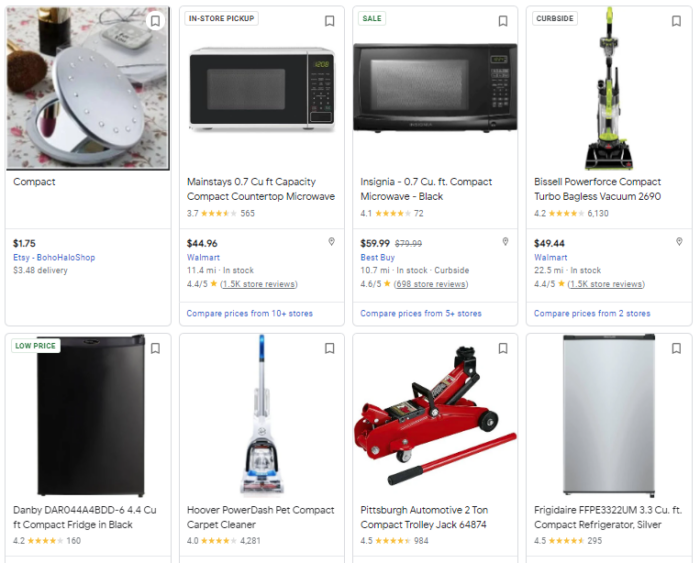Save Hoover PowerDash carpet cleaner bookmark

pos(329,348)
